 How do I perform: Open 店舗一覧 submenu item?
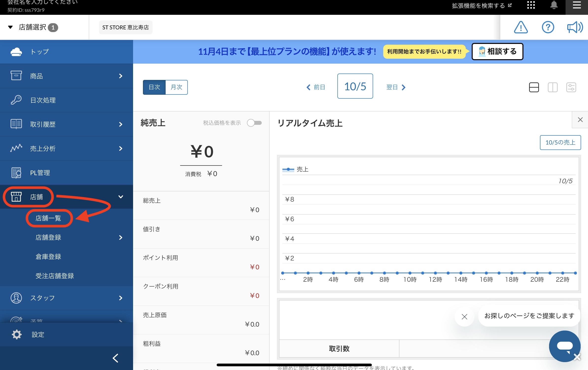click(48, 218)
